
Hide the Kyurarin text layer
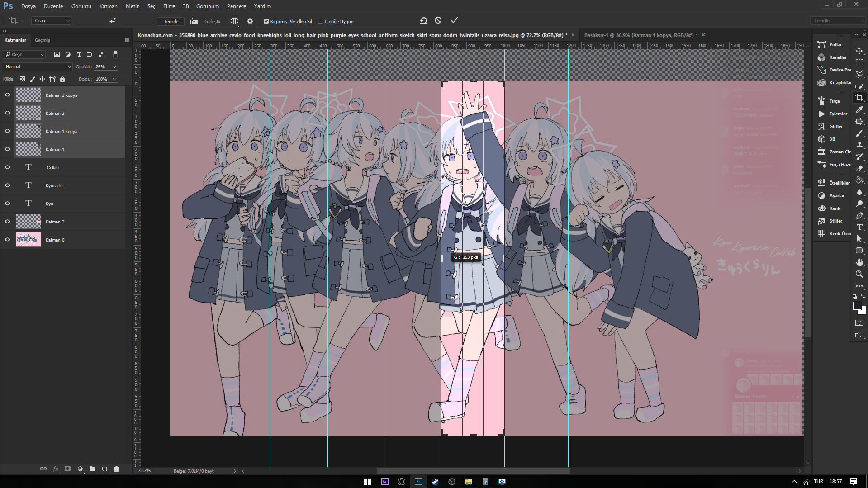click(7, 185)
